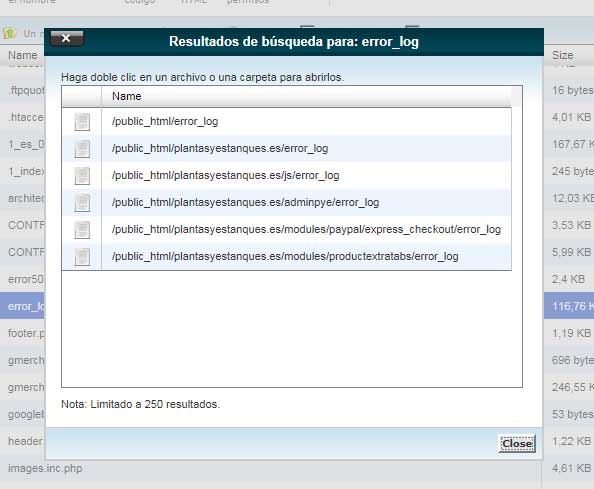Click the Size column header in file list
594x489 pixels.
point(562,55)
